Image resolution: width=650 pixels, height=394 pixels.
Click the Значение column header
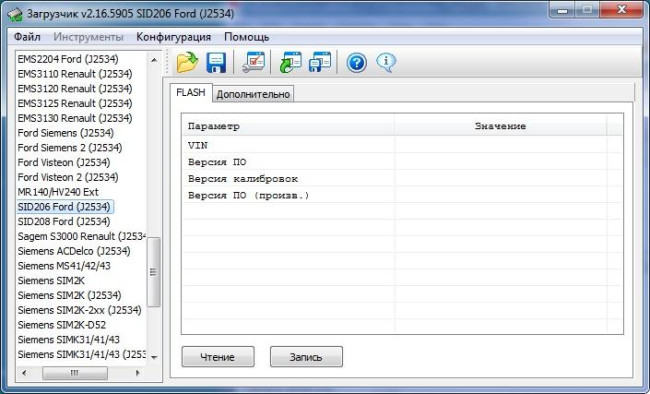click(x=500, y=126)
